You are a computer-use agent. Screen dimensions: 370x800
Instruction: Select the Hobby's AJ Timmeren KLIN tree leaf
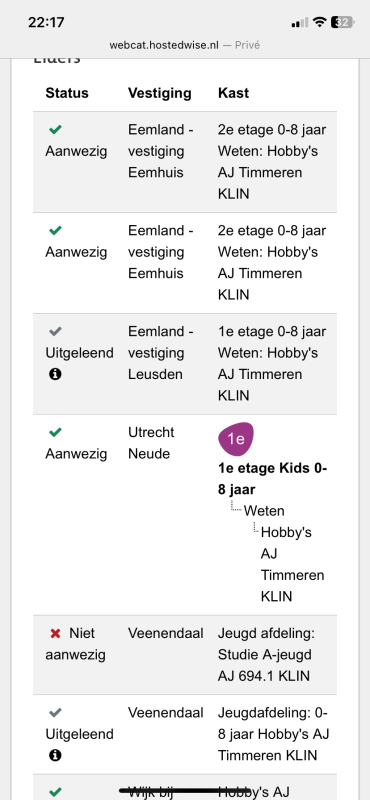click(292, 564)
